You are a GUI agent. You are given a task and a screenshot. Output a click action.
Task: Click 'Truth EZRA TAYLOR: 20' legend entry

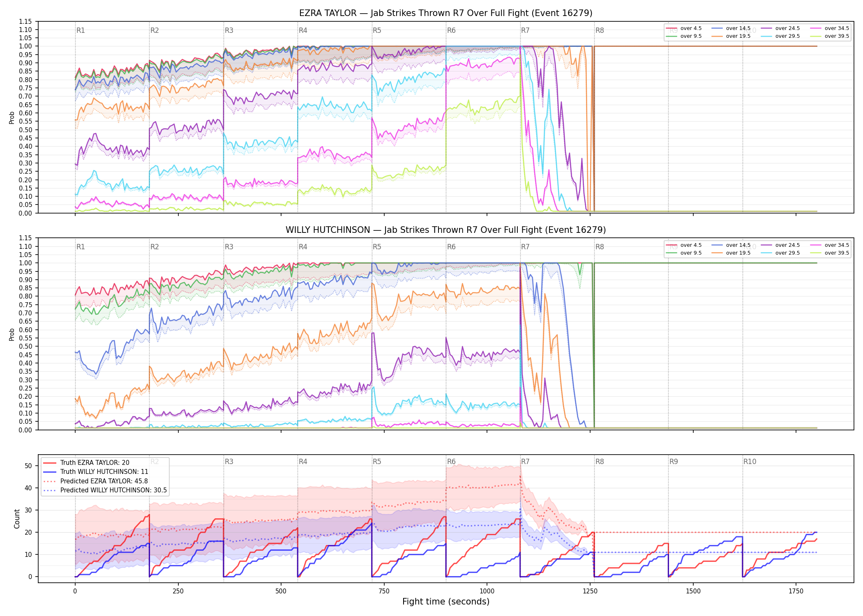[x=86, y=463]
